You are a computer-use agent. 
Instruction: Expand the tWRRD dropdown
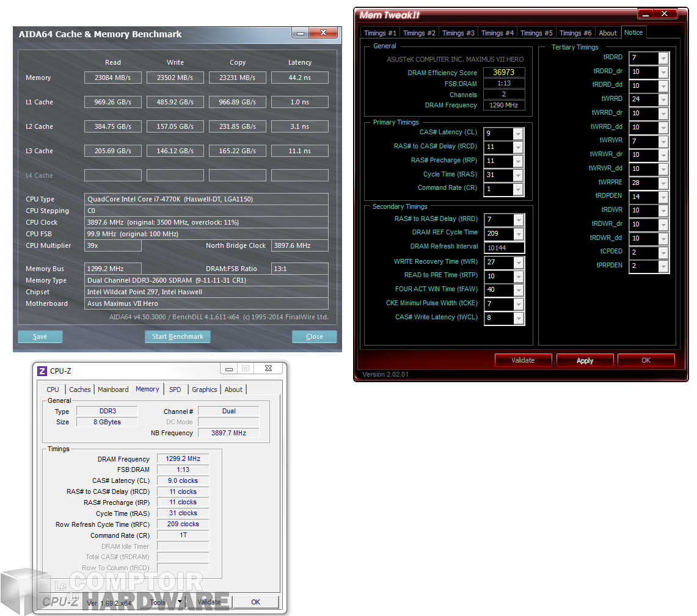pos(663,100)
